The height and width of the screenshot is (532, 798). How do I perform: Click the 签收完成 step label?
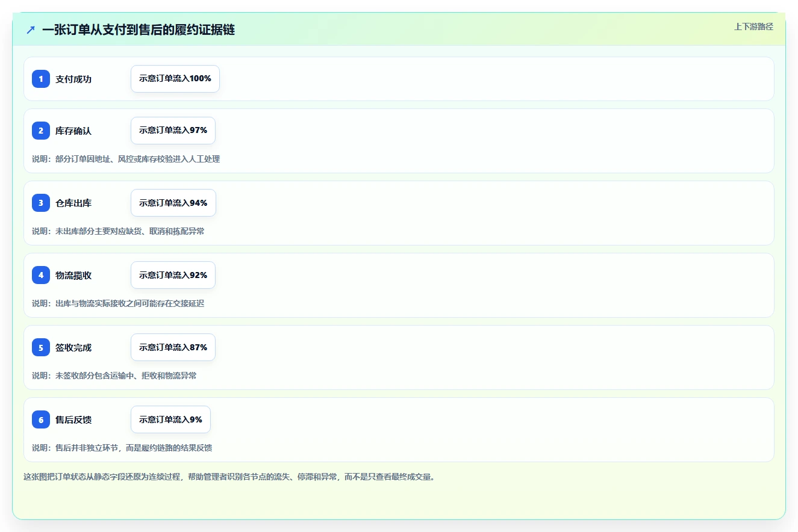(73, 347)
